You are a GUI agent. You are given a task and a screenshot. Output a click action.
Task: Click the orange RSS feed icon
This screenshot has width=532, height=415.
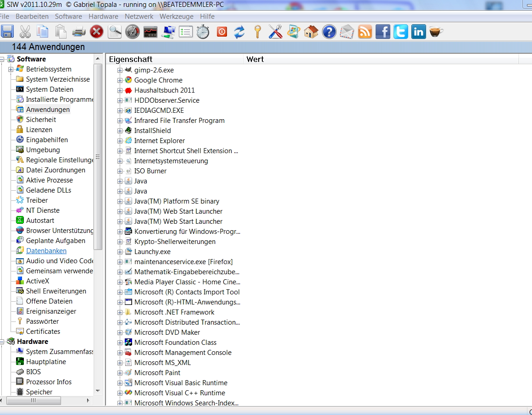[x=365, y=32]
